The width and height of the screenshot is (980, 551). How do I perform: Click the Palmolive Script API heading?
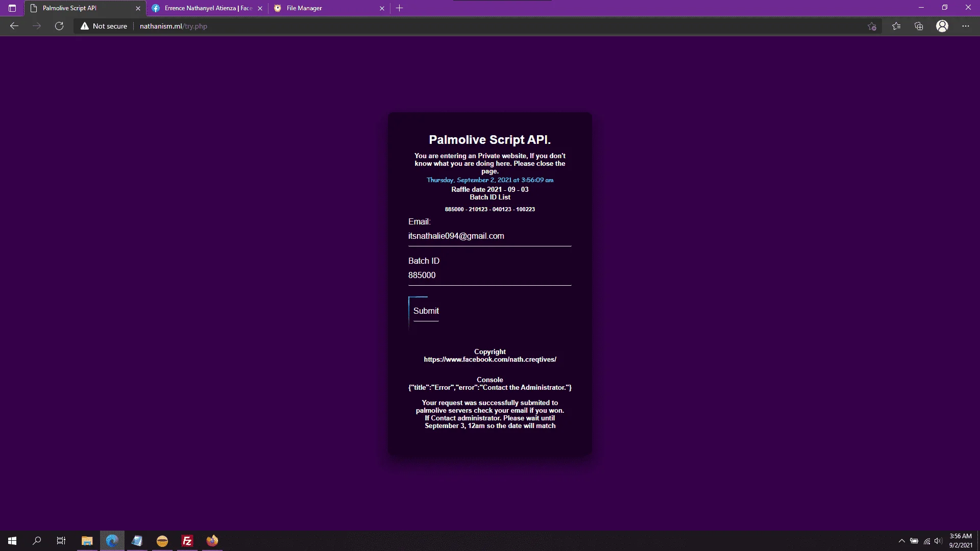coord(490,140)
